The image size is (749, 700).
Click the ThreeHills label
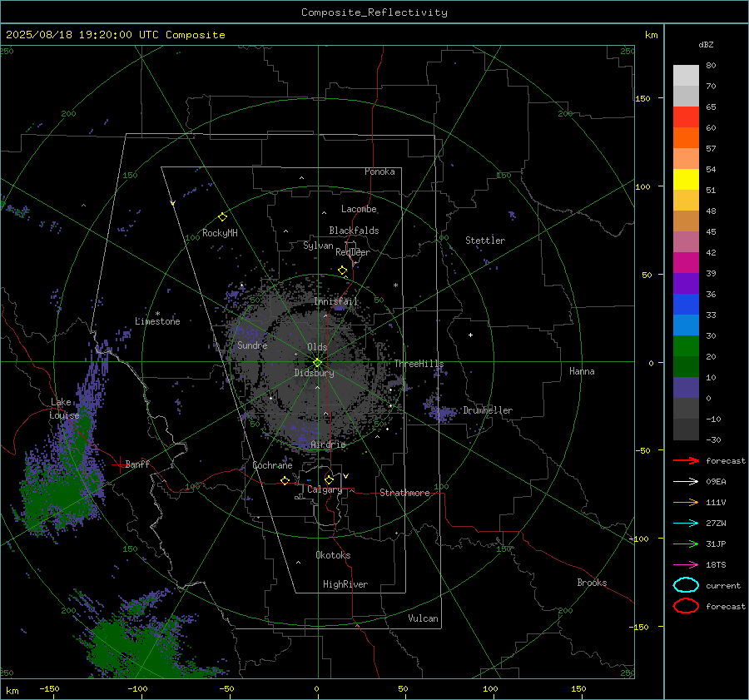(x=419, y=364)
